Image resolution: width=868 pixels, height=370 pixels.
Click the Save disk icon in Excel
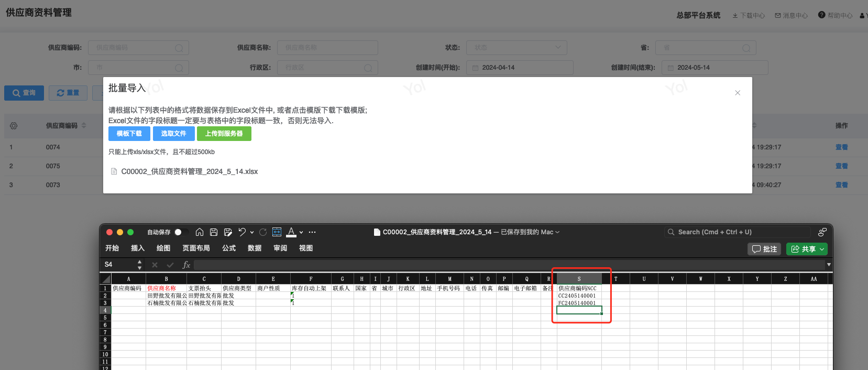(x=214, y=232)
